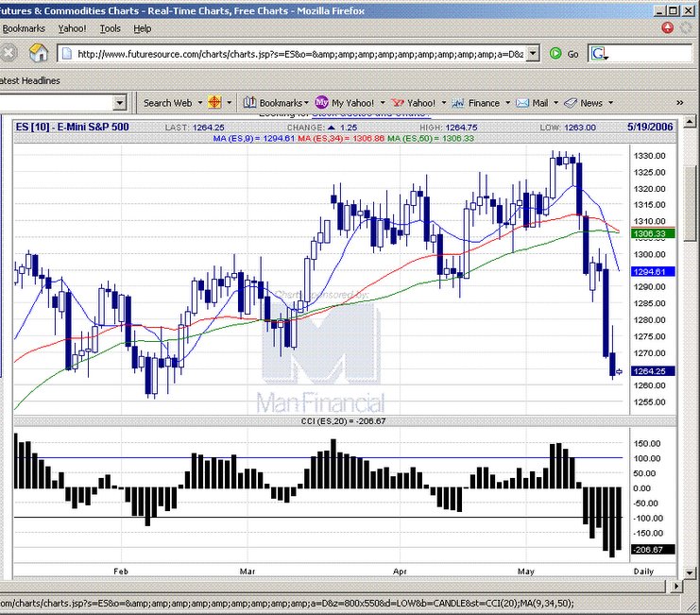700x615 pixels.
Task: Click the LOW: 1263.00 value
Action: point(568,128)
